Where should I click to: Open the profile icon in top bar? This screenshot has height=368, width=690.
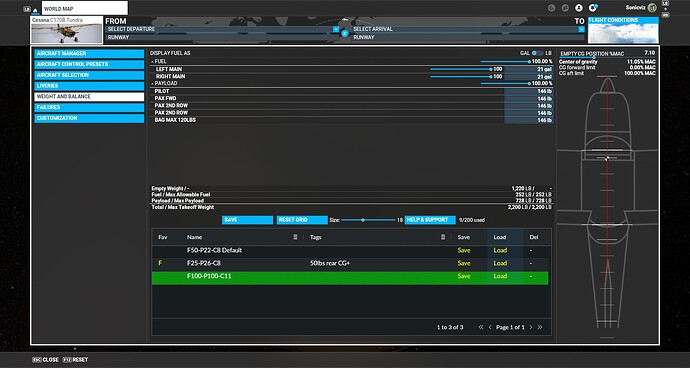579,8
